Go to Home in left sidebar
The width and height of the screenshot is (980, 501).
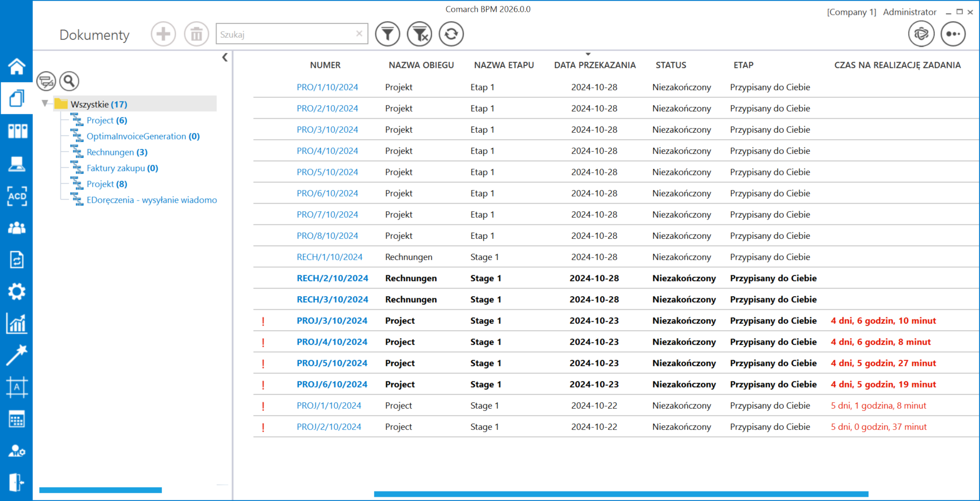tap(16, 67)
